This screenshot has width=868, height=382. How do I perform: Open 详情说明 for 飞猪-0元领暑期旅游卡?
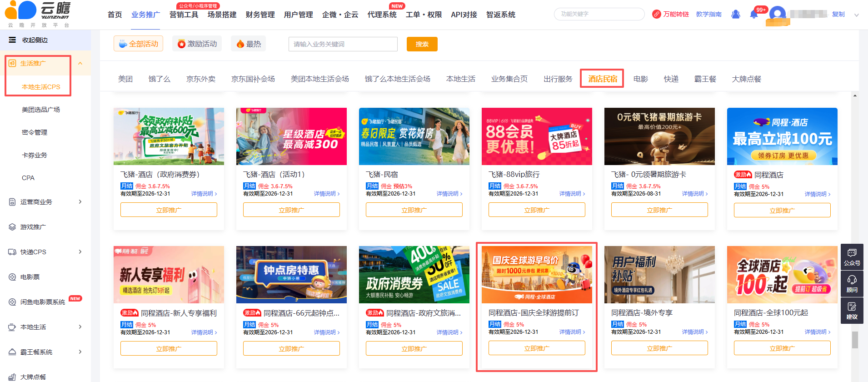click(695, 194)
